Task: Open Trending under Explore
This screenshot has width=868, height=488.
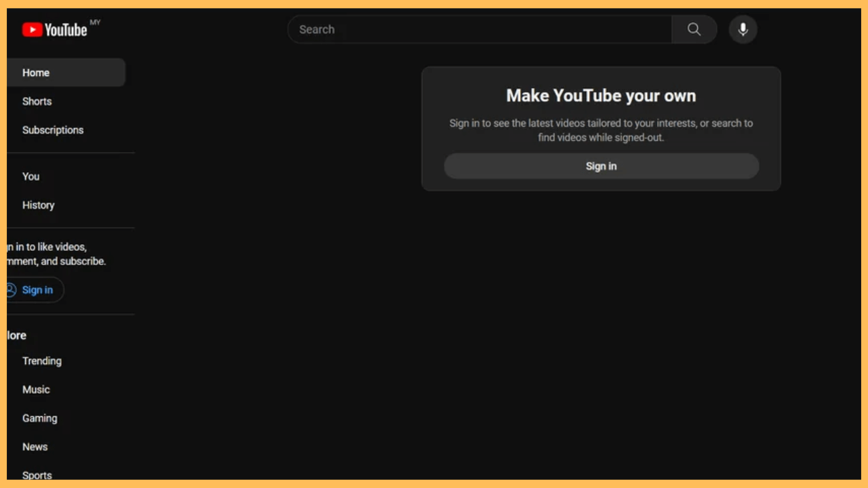Action: coord(42,361)
